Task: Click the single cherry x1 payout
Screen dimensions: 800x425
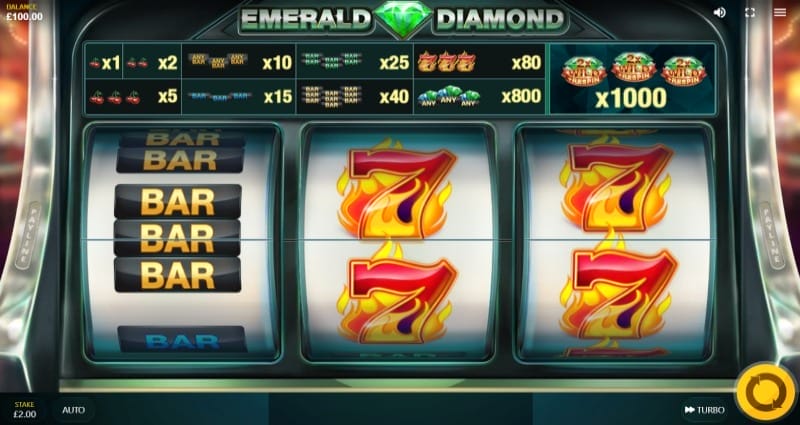Action: tap(104, 62)
